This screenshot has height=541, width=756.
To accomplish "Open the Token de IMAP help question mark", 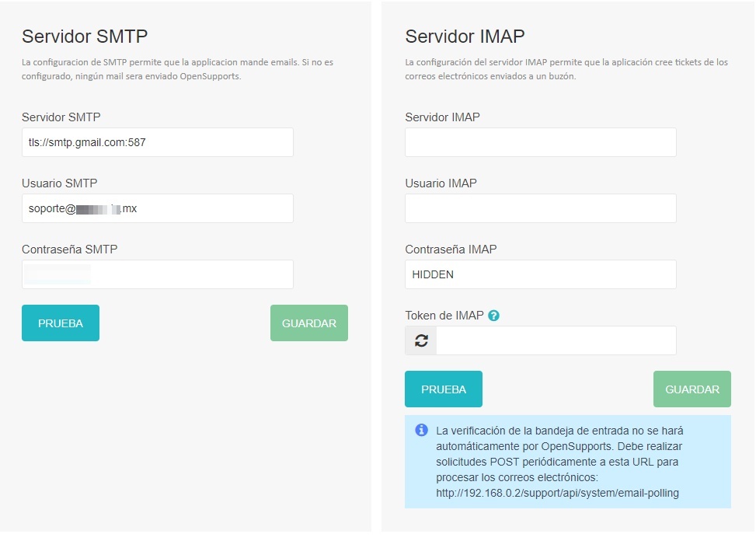I will [x=495, y=316].
